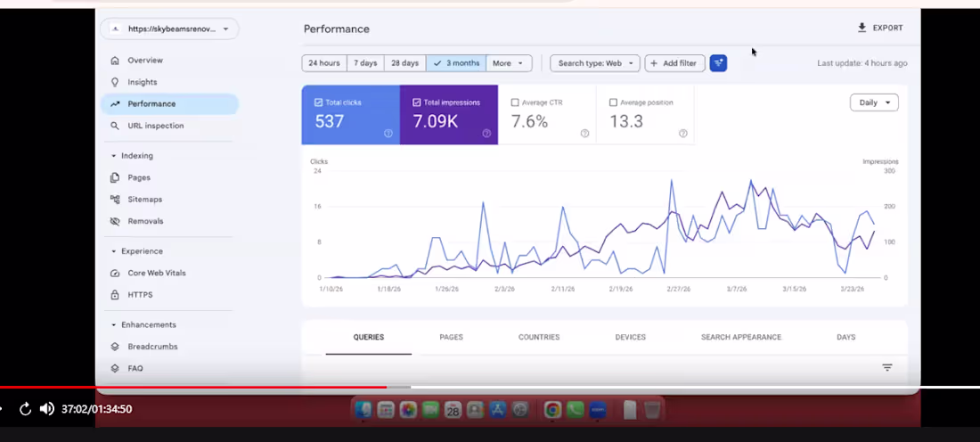Image resolution: width=980 pixels, height=442 pixels.
Task: Click the help icon on Total clicks card
Action: tap(388, 133)
